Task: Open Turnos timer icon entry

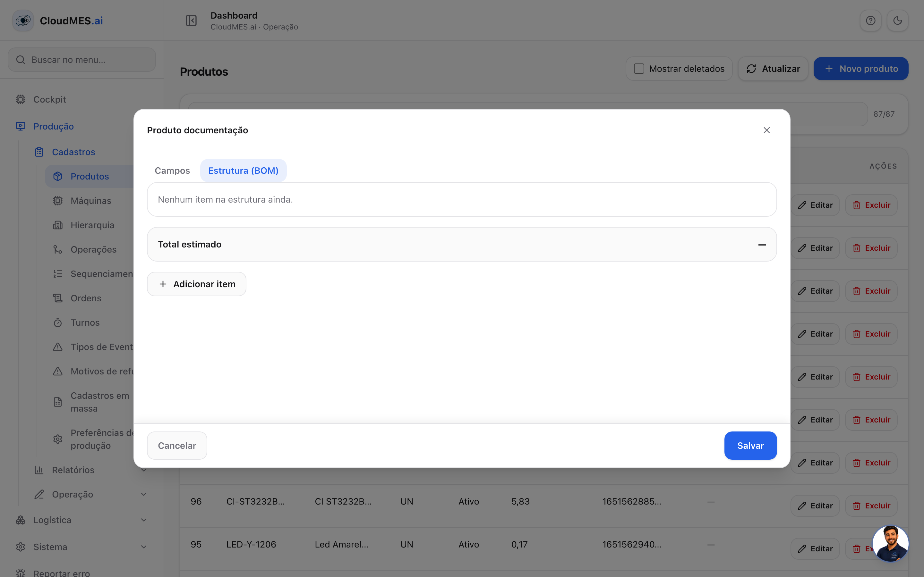Action: 58,322
